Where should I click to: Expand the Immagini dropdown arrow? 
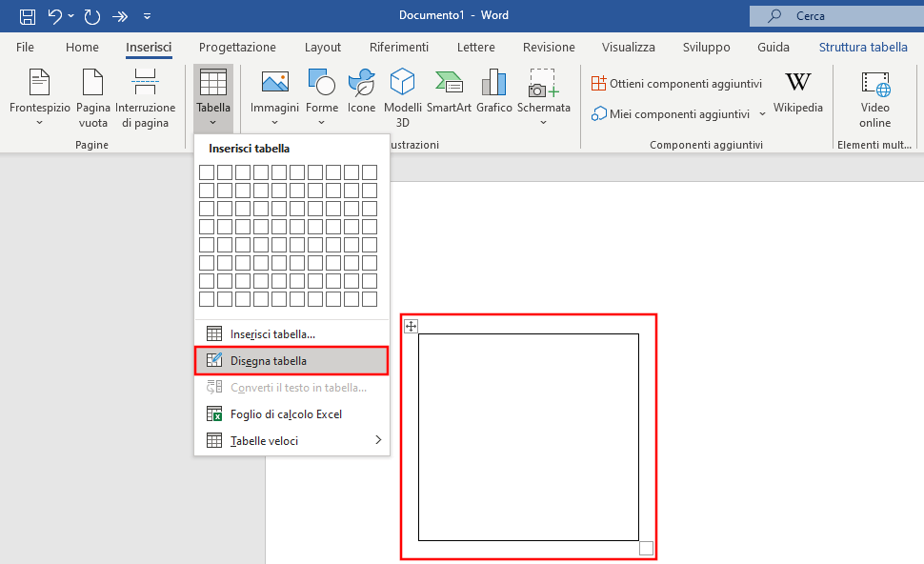274,123
